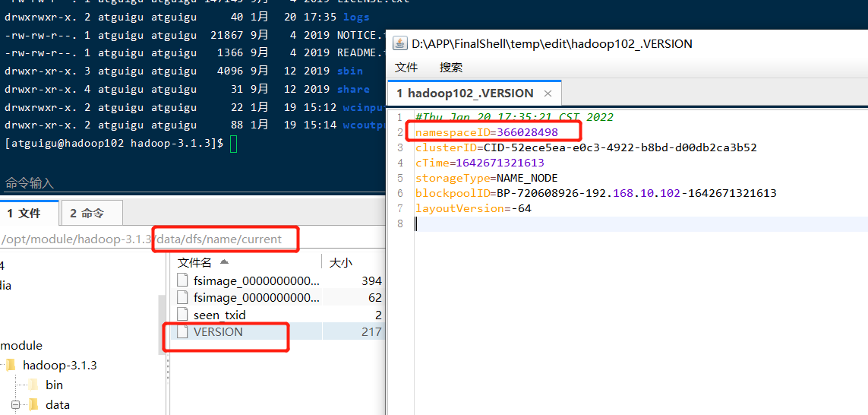Collapse the data folder tree node

coord(15,405)
